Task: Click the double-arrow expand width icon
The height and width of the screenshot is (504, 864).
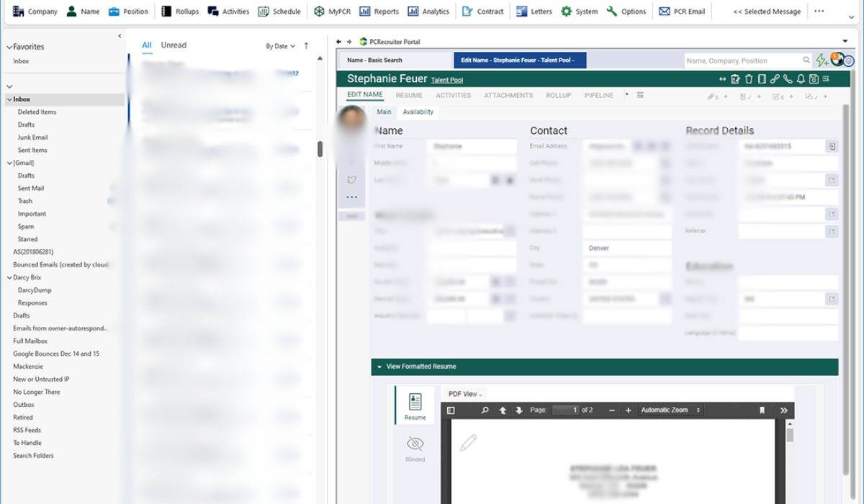Action: [x=723, y=79]
